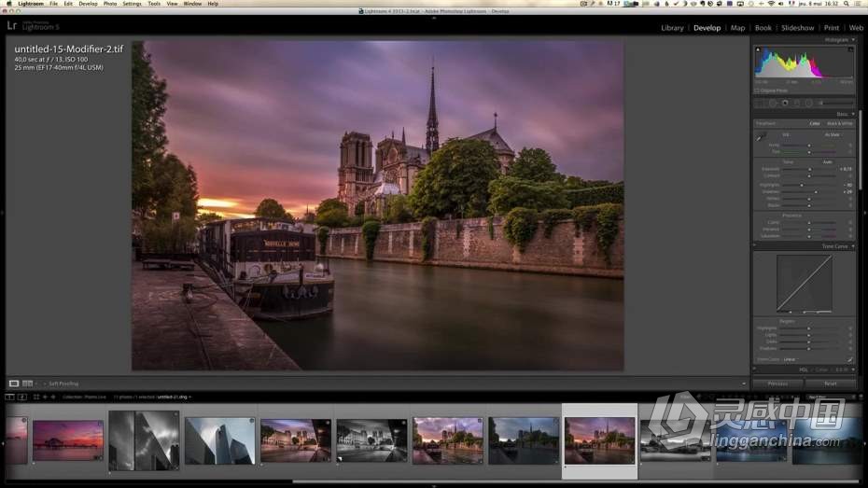Select the Crop Overlay tool

(759, 103)
